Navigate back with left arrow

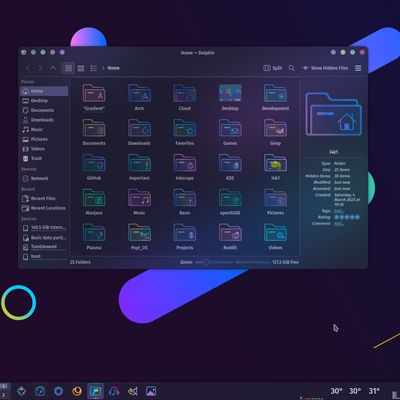(28, 68)
